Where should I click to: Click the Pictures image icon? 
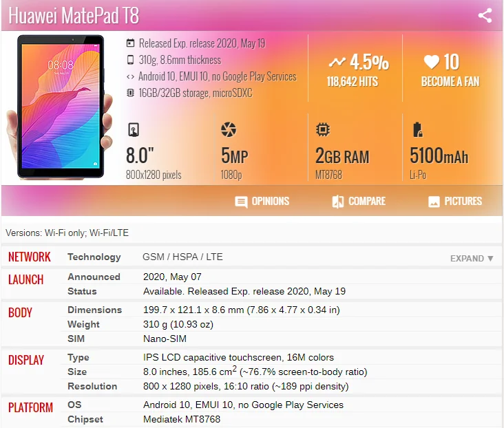pos(434,202)
